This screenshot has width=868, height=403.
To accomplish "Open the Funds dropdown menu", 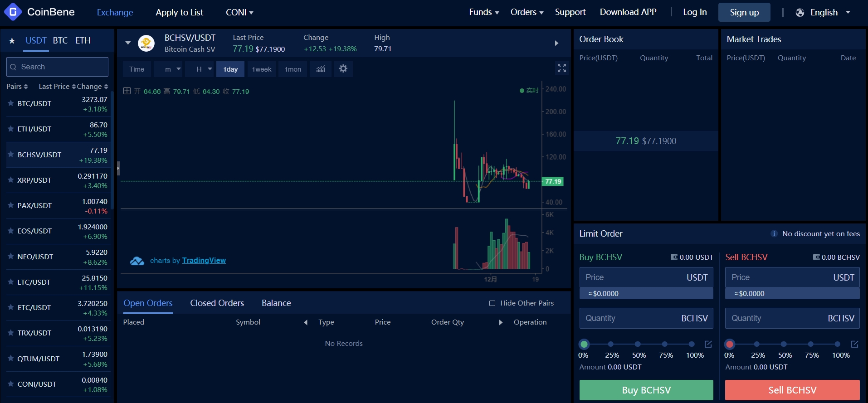I will (483, 12).
